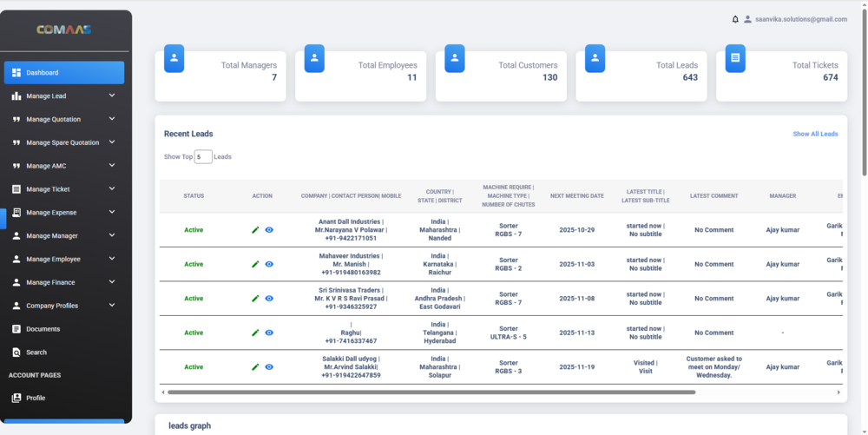The width and height of the screenshot is (868, 435).
Task: Open the Documents menu item
Action: pyautogui.click(x=64, y=329)
